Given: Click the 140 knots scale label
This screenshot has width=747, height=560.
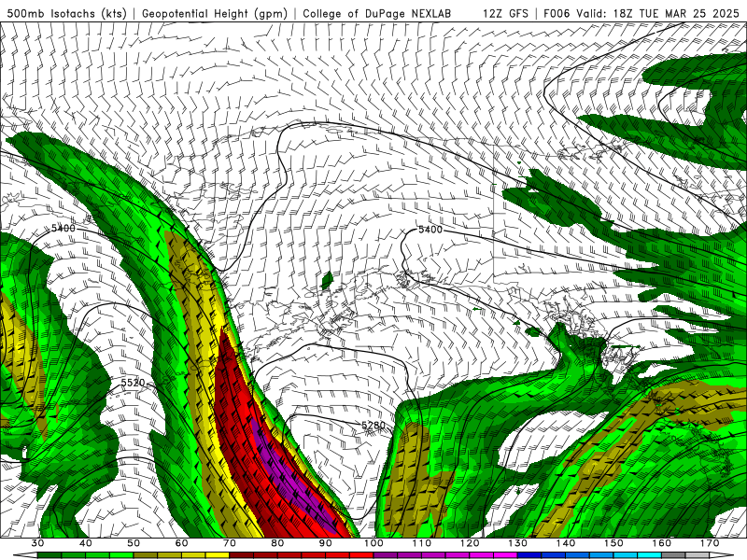Looking at the screenshot, I should pos(566,543).
